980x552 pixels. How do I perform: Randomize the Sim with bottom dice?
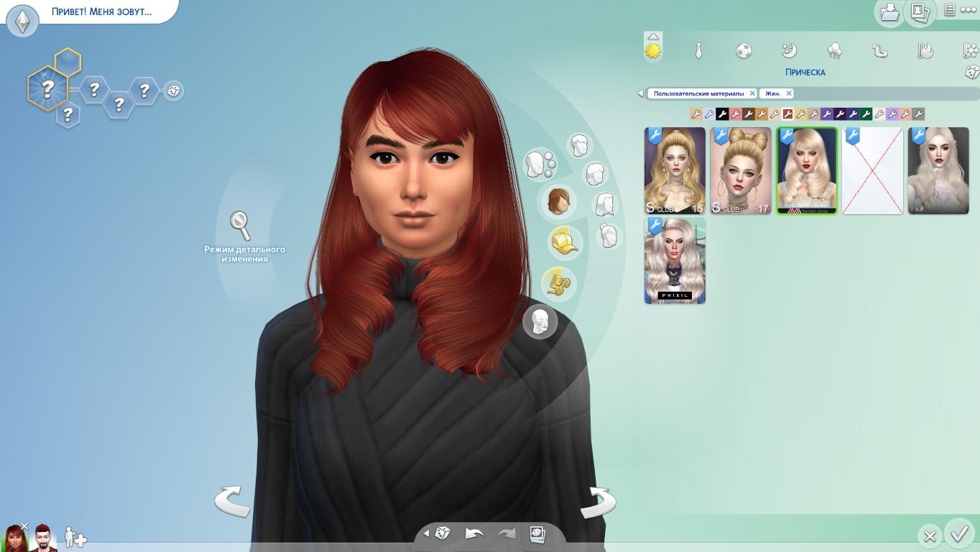click(x=443, y=533)
